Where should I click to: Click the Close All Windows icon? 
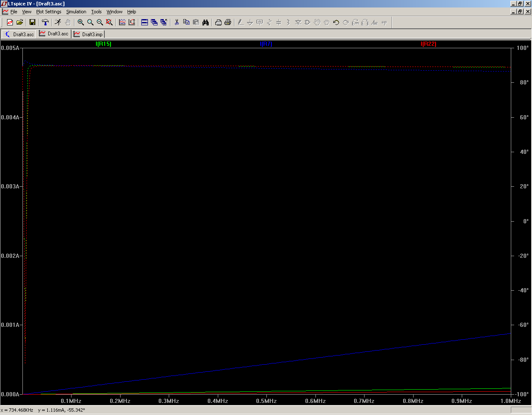click(164, 22)
